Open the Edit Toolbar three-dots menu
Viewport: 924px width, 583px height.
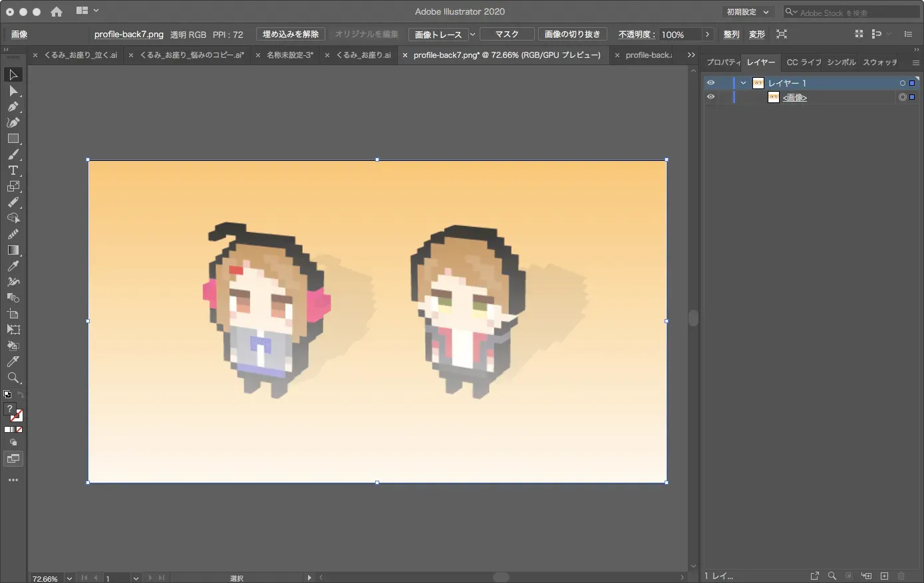click(13, 480)
